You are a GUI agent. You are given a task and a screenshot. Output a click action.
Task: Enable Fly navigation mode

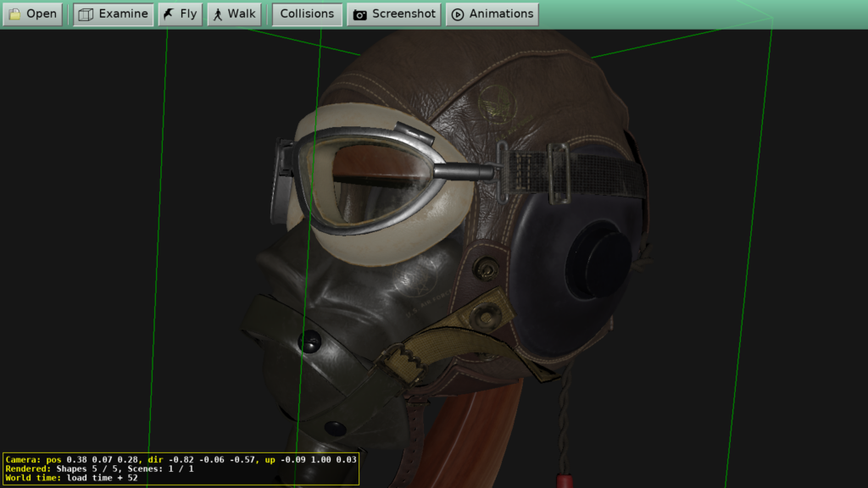pos(180,14)
